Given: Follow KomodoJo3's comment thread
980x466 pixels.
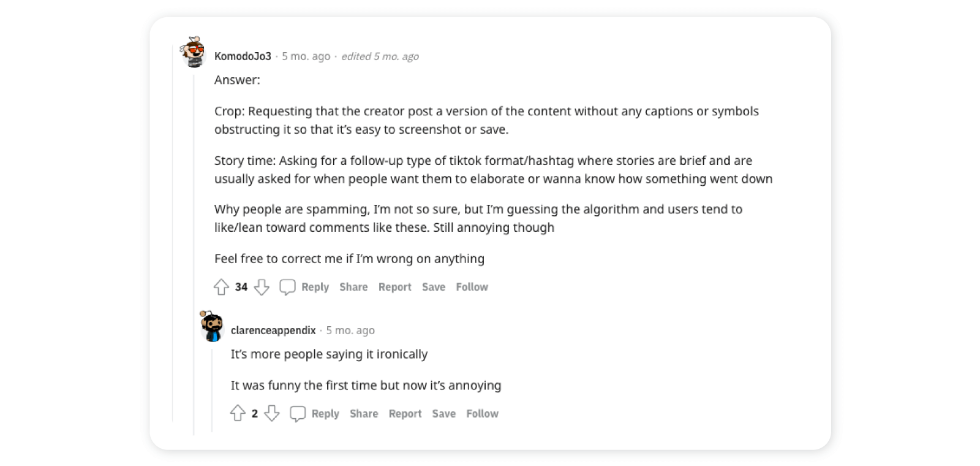Looking at the screenshot, I should pos(472,286).
